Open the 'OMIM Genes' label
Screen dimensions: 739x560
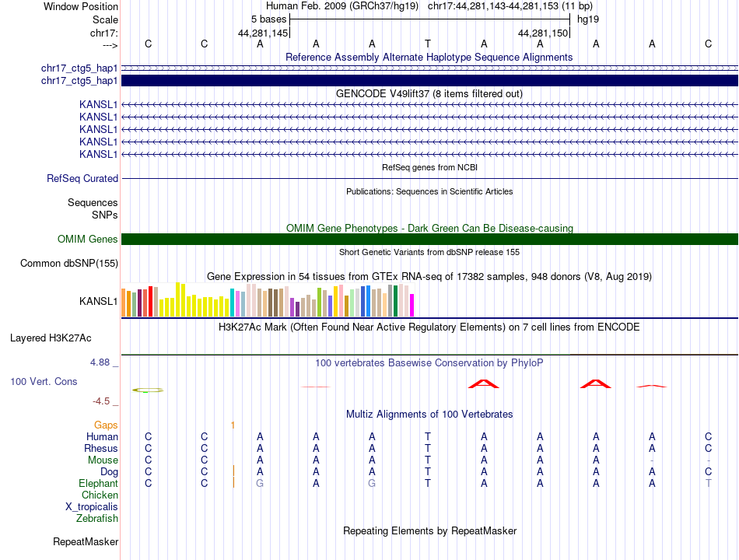tap(88, 239)
